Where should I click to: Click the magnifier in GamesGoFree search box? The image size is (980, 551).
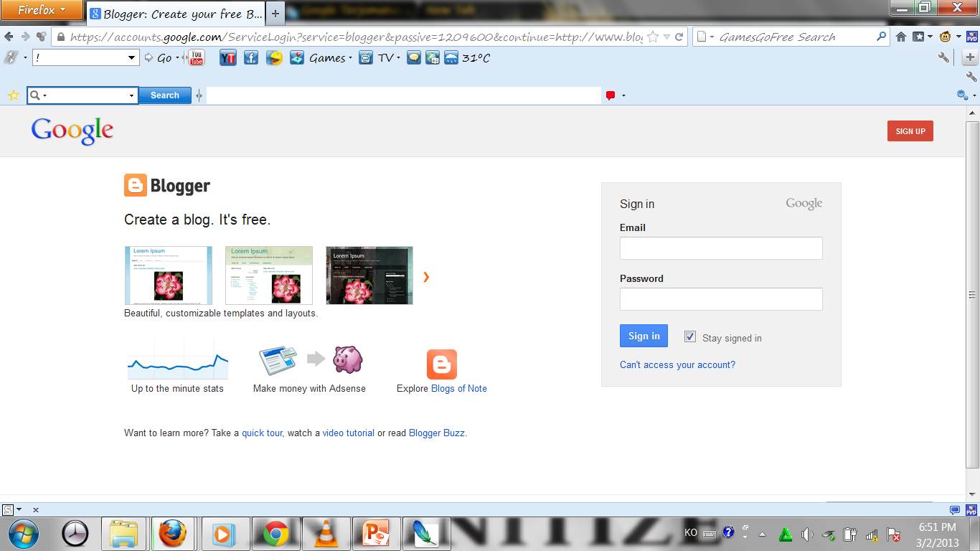point(882,37)
